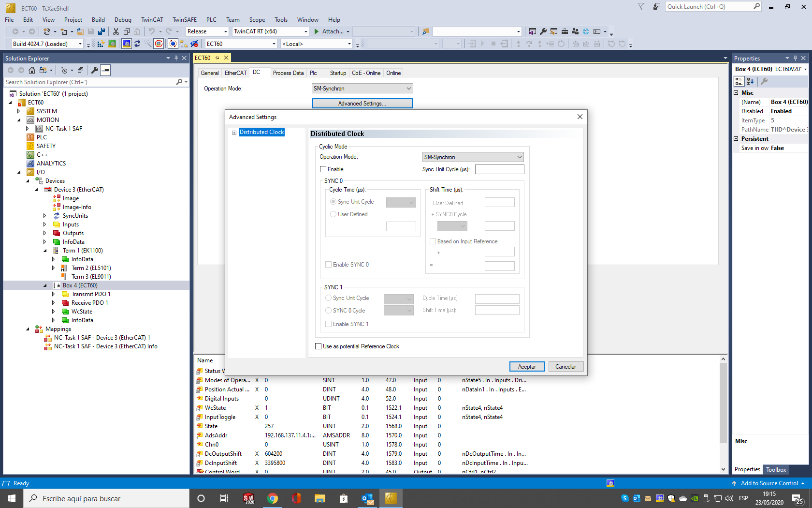812x508 pixels.
Task: Open the Release configuration dropdown
Action: pos(207,31)
